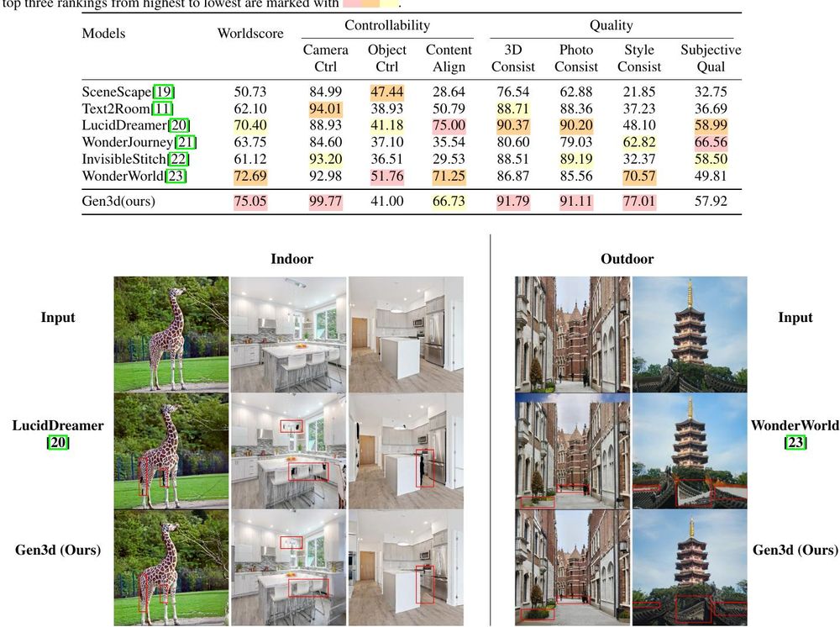The width and height of the screenshot is (840, 627).
Task: Select WonderWorld brick street result image
Action: tap(573, 450)
